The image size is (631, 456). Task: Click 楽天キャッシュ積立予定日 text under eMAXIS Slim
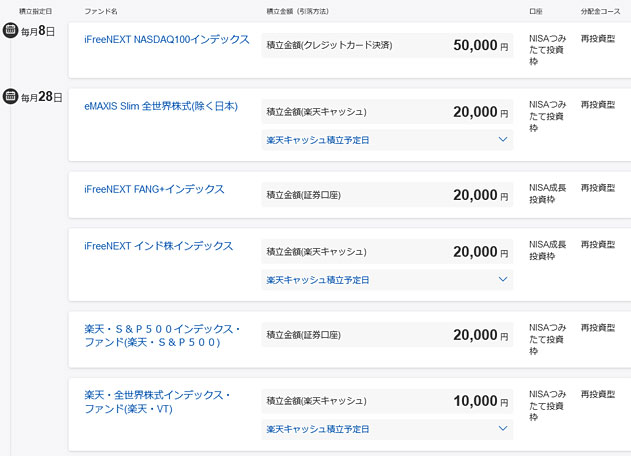pyautogui.click(x=318, y=140)
